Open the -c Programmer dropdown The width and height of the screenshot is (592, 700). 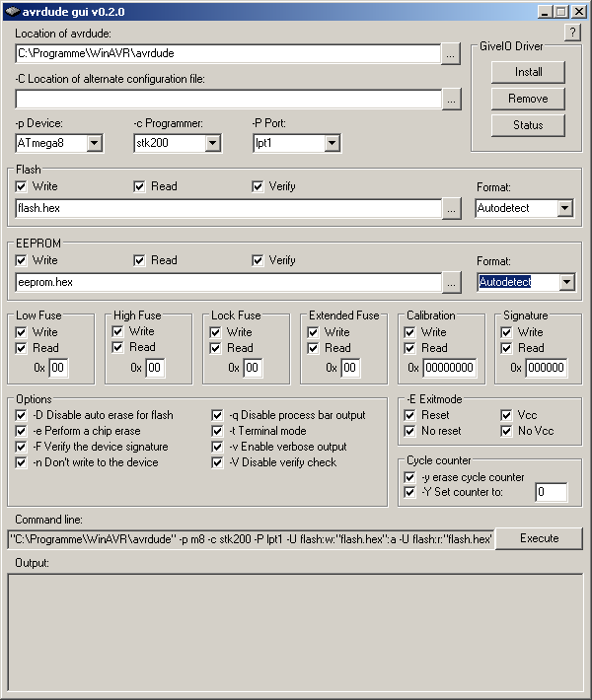[213, 143]
